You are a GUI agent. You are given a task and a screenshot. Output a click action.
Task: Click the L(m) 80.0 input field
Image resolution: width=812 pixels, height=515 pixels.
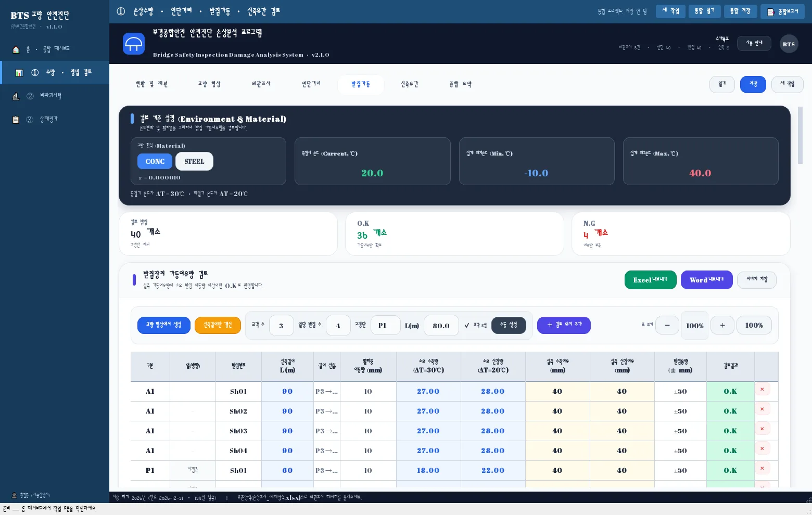tap(441, 326)
